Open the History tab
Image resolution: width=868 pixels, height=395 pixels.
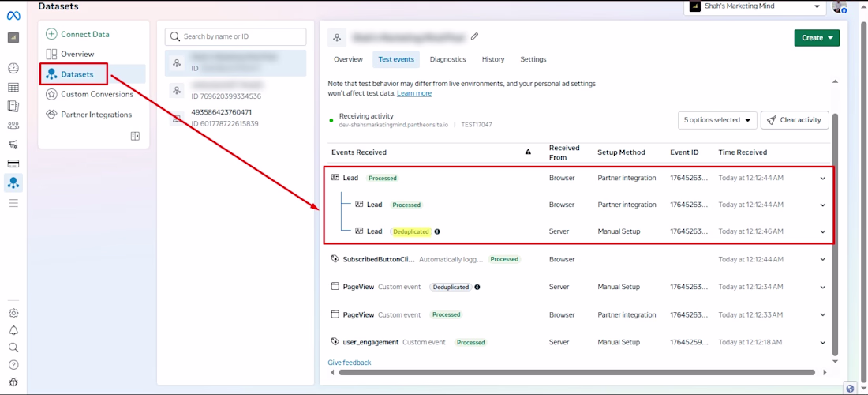pos(492,59)
